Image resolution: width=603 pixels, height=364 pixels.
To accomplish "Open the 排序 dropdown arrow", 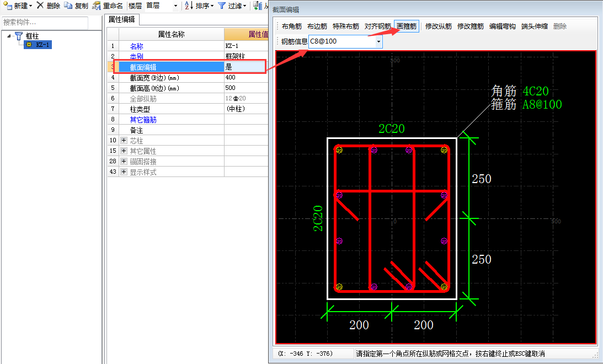I will pos(212,6).
